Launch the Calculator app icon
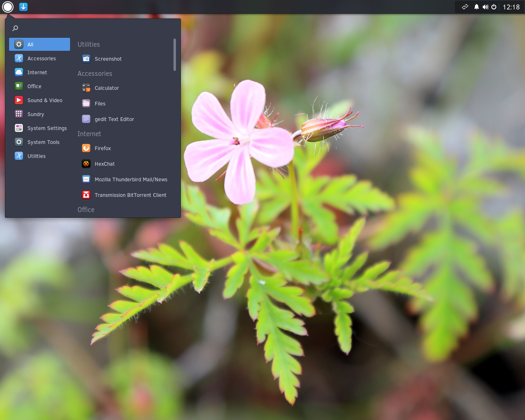This screenshot has height=420, width=525. click(86, 88)
